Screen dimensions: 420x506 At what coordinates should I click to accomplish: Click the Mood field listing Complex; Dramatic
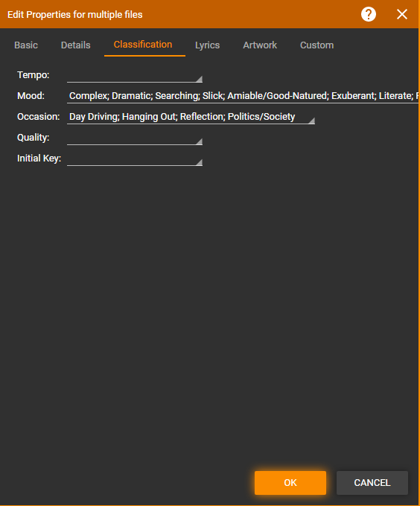click(x=243, y=96)
